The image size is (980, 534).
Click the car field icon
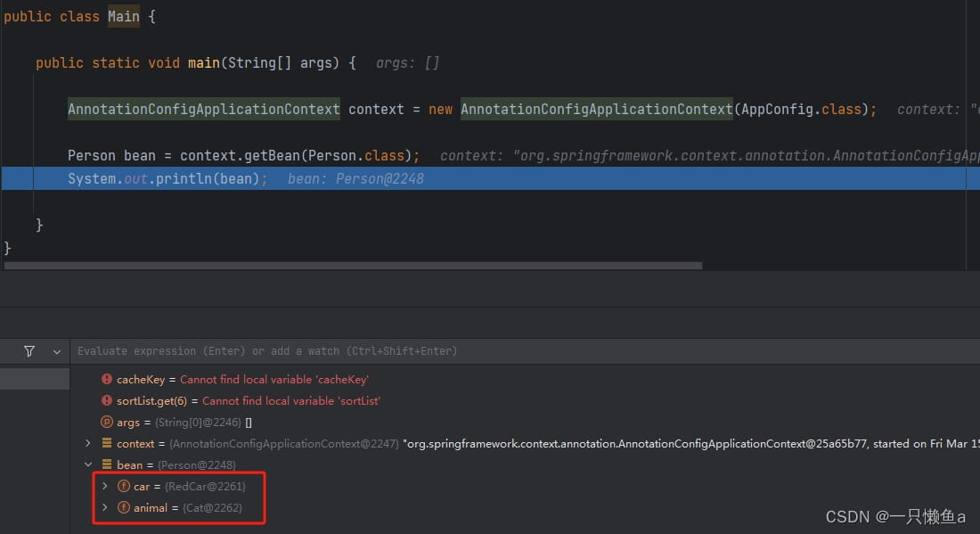click(x=124, y=486)
